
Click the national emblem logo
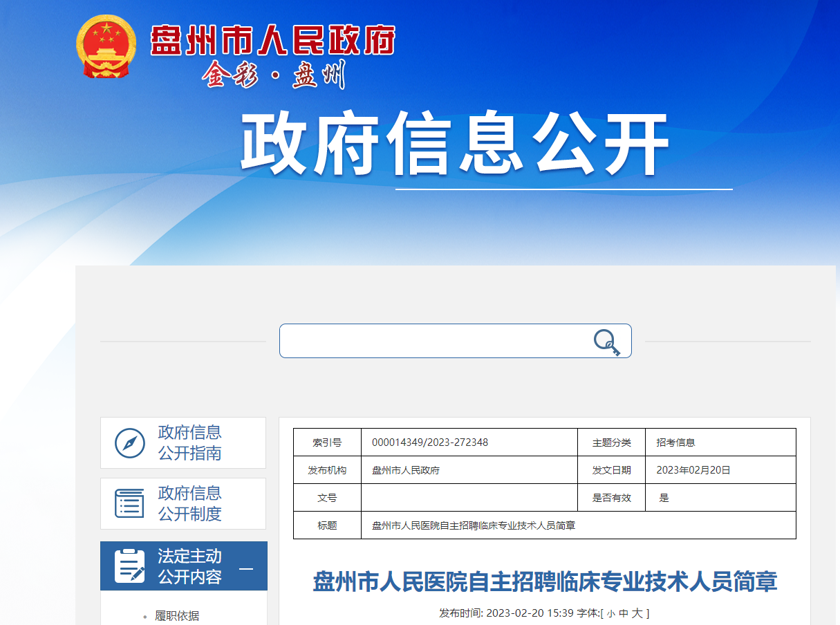coord(106,47)
